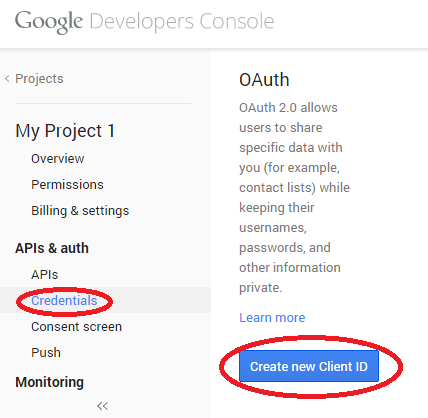Viewport: 428px width, 418px height.
Task: Open the Overview page
Action: 58,159
